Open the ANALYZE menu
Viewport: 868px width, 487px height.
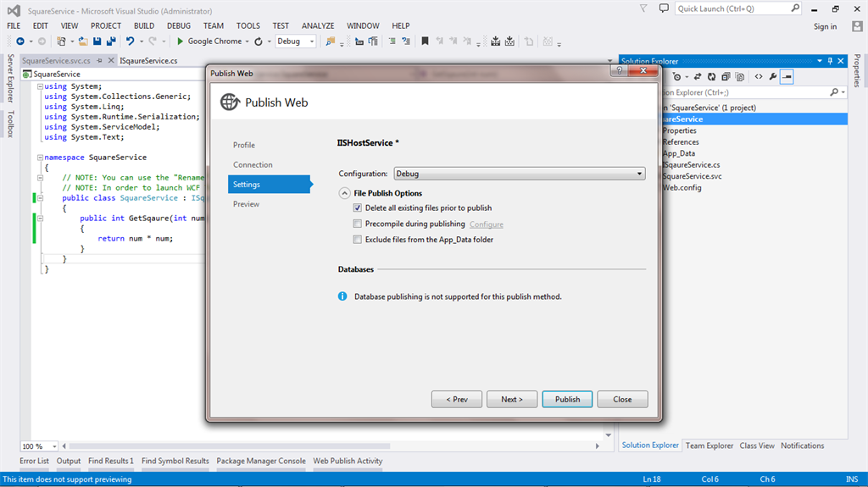tap(318, 26)
